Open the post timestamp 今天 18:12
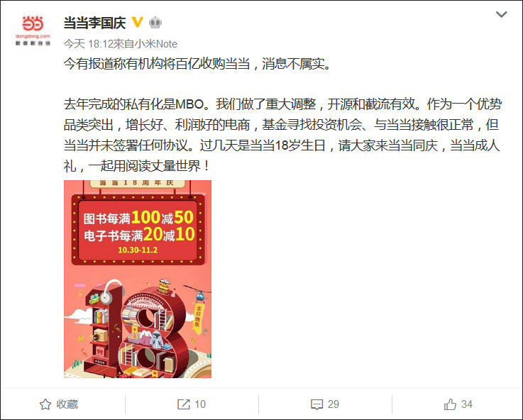The width and height of the screenshot is (523, 420). 89,44
